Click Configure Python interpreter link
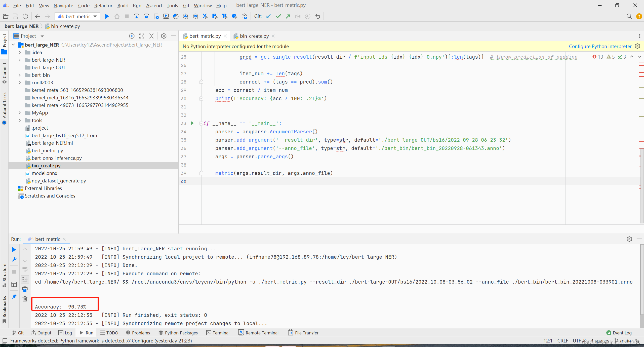The width and height of the screenshot is (644, 347). [x=600, y=46]
